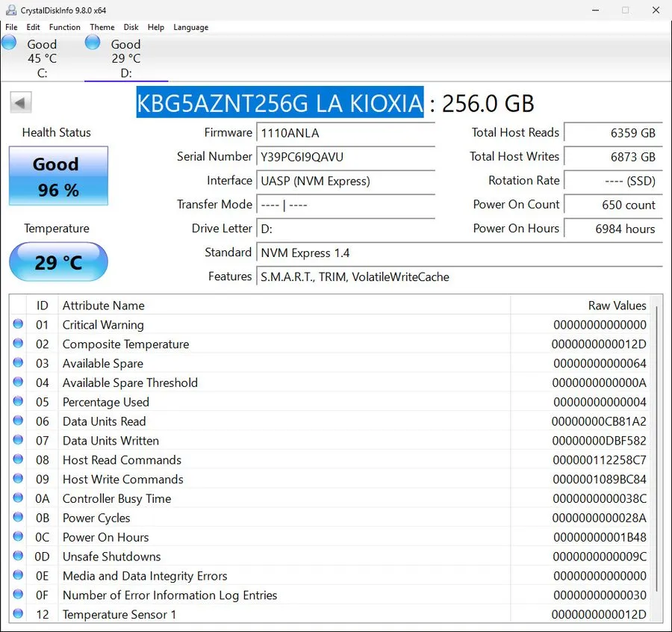This screenshot has height=632, width=672.
Task: Click raw value 00000112258C7
Action: point(599,459)
